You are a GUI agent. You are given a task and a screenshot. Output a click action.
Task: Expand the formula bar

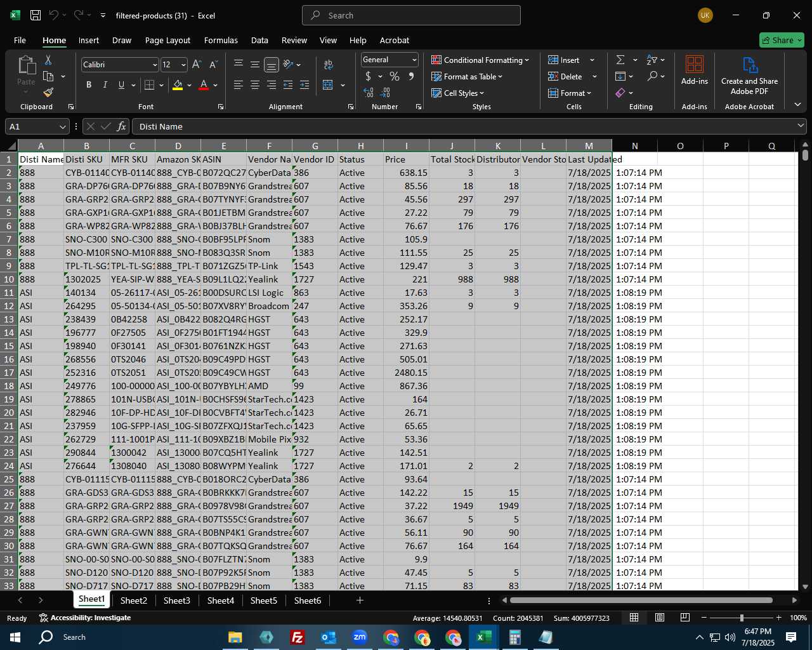tap(801, 126)
